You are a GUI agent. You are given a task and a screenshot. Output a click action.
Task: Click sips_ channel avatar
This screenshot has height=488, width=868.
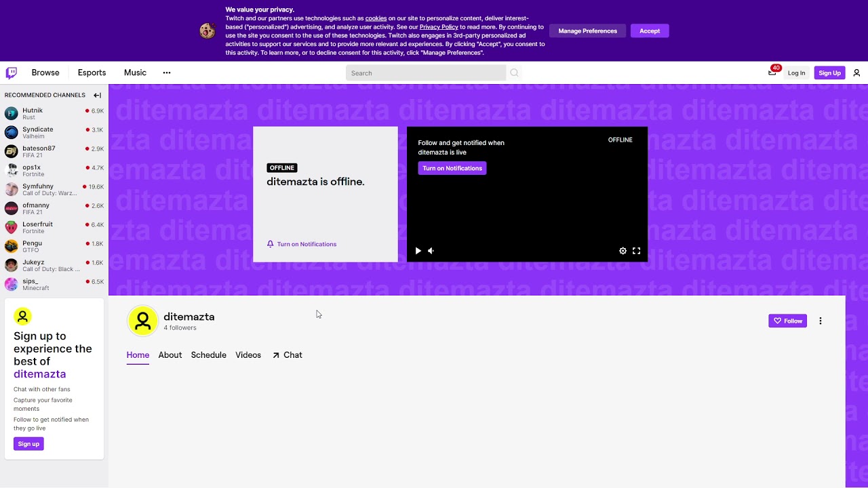point(12,284)
